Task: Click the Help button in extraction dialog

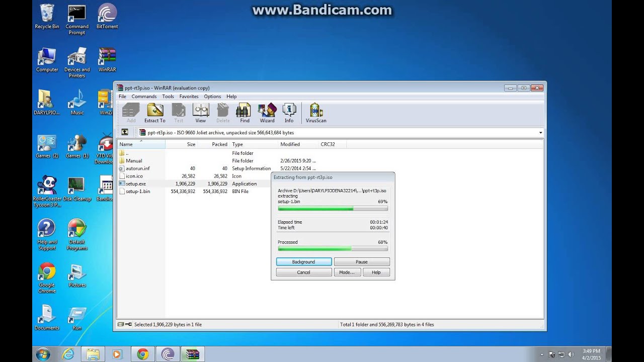Action: pos(376,273)
